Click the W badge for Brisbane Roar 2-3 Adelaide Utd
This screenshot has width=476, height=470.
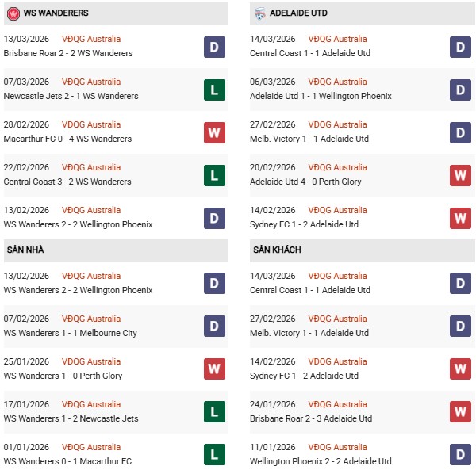pyautogui.click(x=461, y=412)
